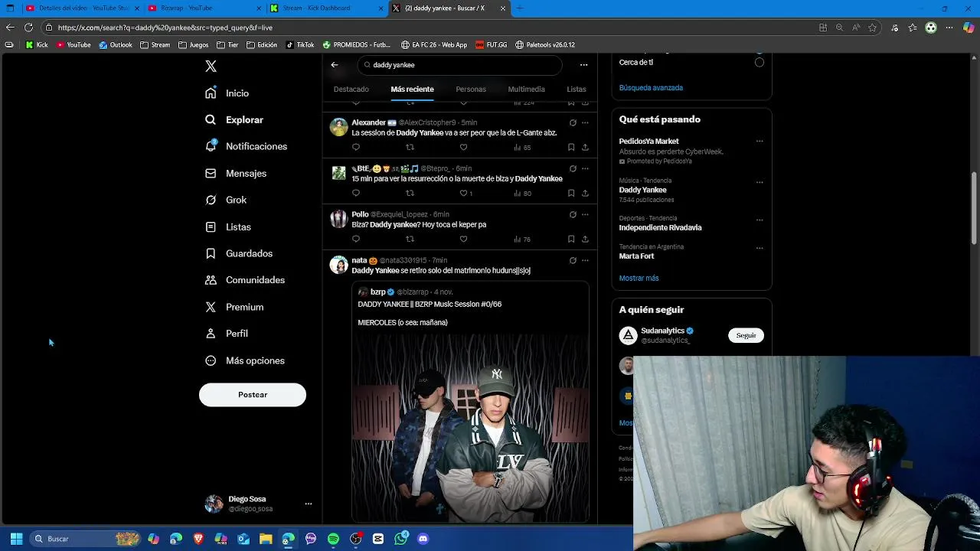The height and width of the screenshot is (551, 980).
Task: Open Marta Fort trend
Action: click(x=636, y=256)
